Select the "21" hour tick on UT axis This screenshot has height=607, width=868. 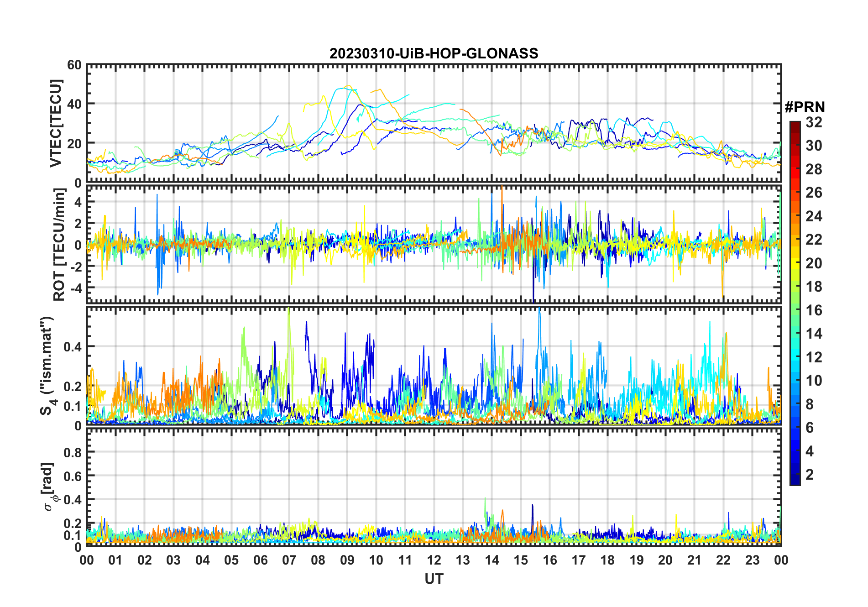[694, 560]
